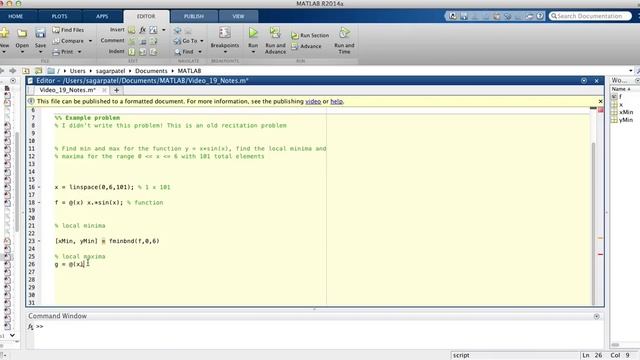640x360 pixels.
Task: Expand the Run dropdown arrow
Action: 253,52
